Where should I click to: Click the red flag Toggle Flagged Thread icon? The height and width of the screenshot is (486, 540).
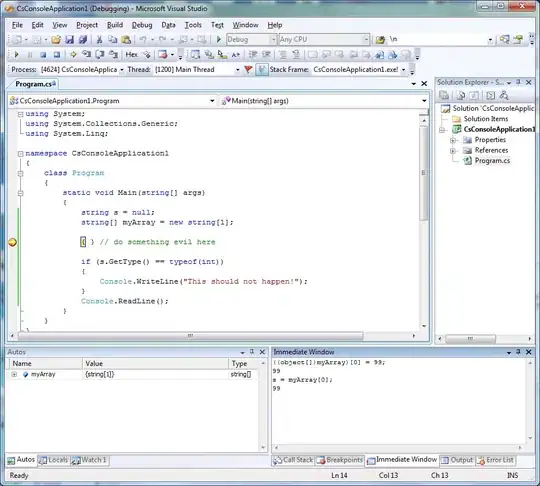point(248,70)
